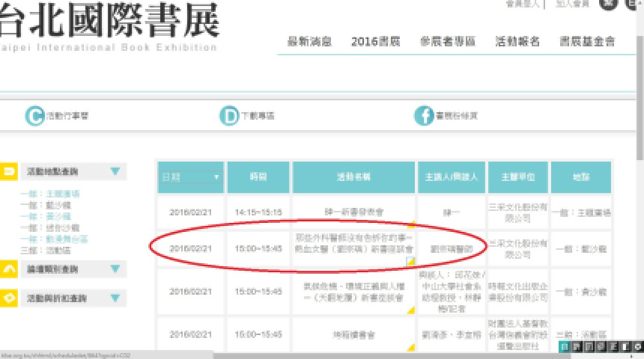Screen dimensions: 644x359
Task: Expand the 活動與折扣查詢 section arrow
Action: coord(115,298)
